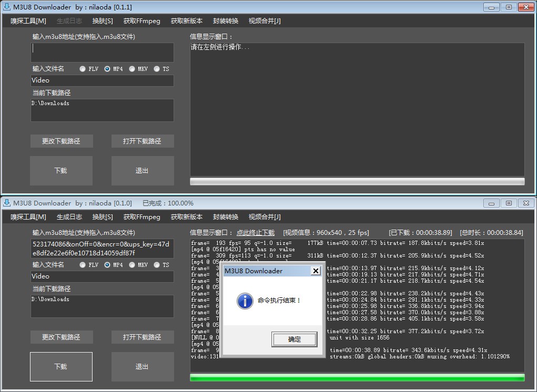Click log line 'pts has no value'
537x392 pixels.
click(243, 250)
